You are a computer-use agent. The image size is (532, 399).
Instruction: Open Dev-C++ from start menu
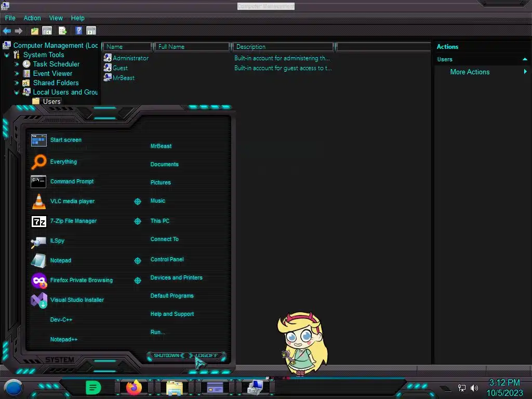61,320
